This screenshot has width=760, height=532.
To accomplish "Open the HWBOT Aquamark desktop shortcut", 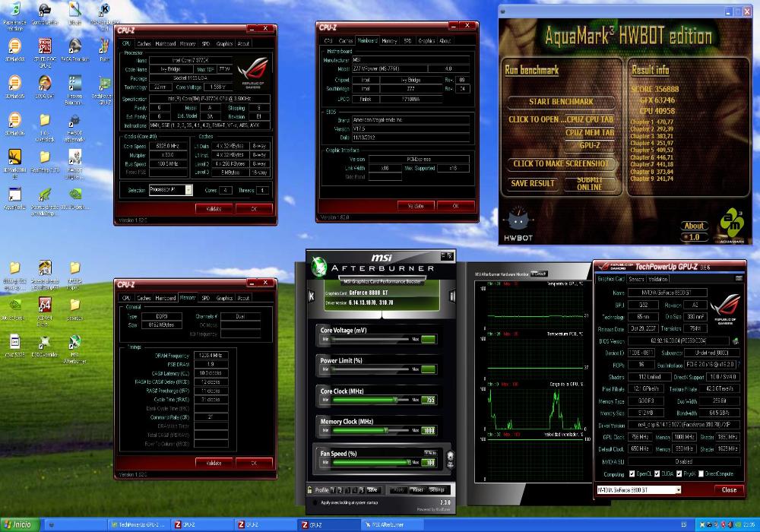I will (74, 127).
